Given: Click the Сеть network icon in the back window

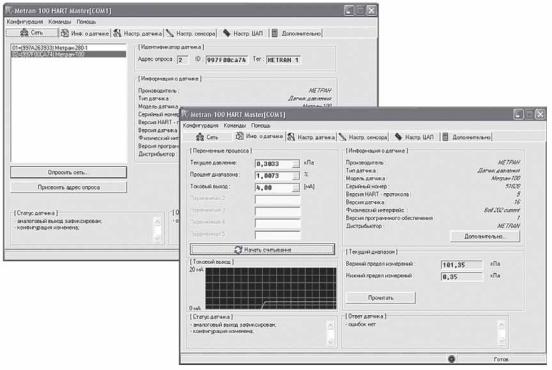Looking at the screenshot, I should (24, 33).
